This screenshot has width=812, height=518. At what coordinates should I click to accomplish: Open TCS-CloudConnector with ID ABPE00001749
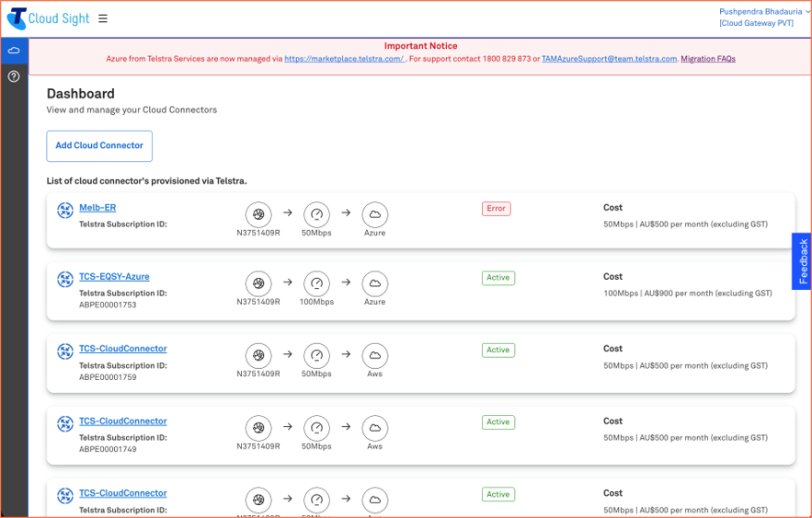pos(122,421)
